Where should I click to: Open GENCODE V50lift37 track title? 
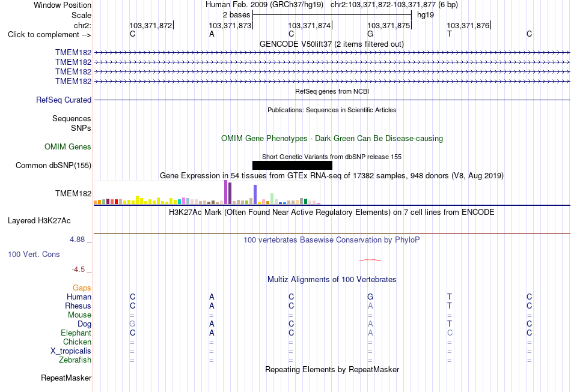click(x=331, y=44)
